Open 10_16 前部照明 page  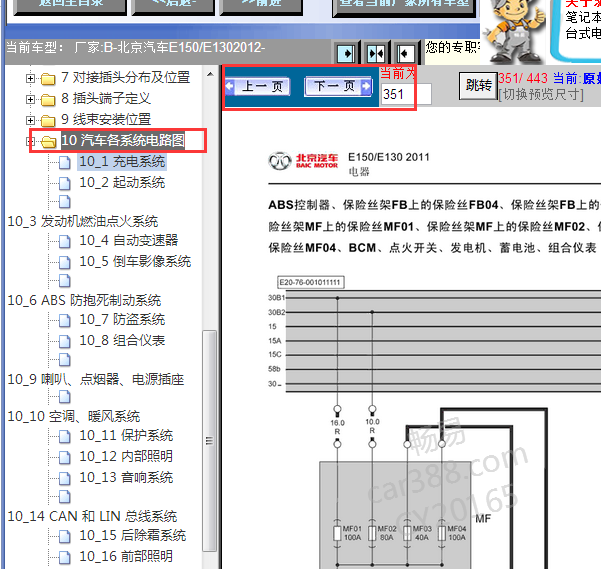coord(126,556)
